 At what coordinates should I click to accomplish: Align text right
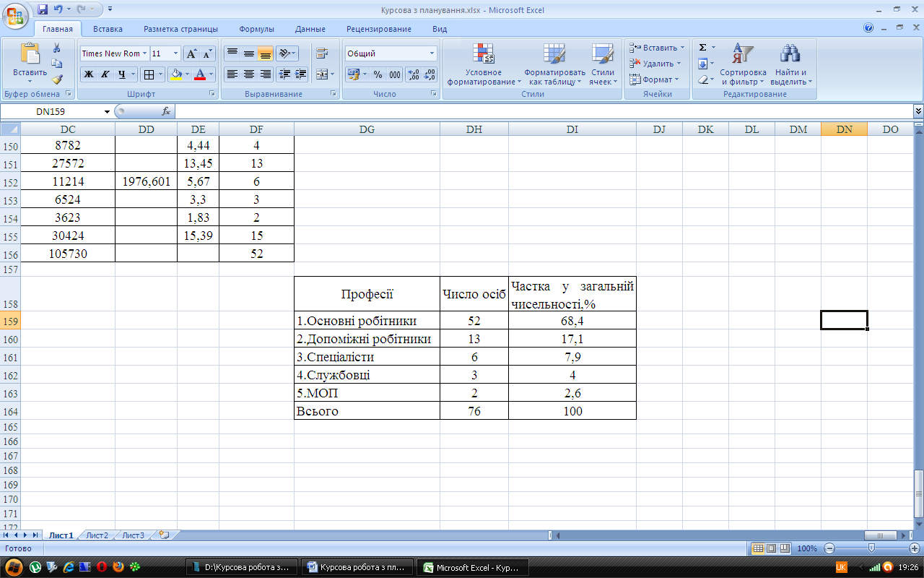coord(265,74)
